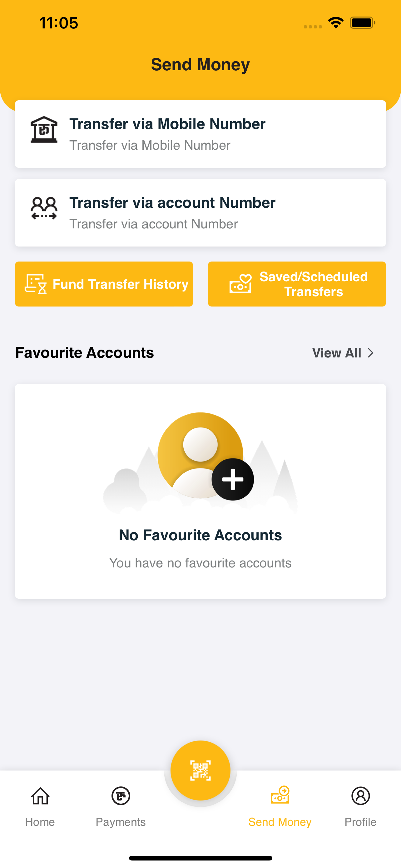Tap the No Favourite Accounts placeholder card
Image resolution: width=401 pixels, height=868 pixels.
[x=200, y=491]
